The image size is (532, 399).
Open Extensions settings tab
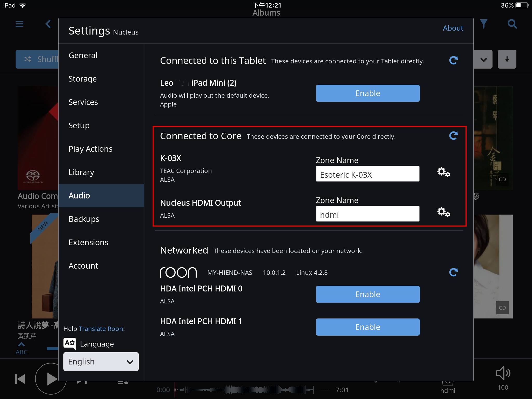[x=101, y=242]
